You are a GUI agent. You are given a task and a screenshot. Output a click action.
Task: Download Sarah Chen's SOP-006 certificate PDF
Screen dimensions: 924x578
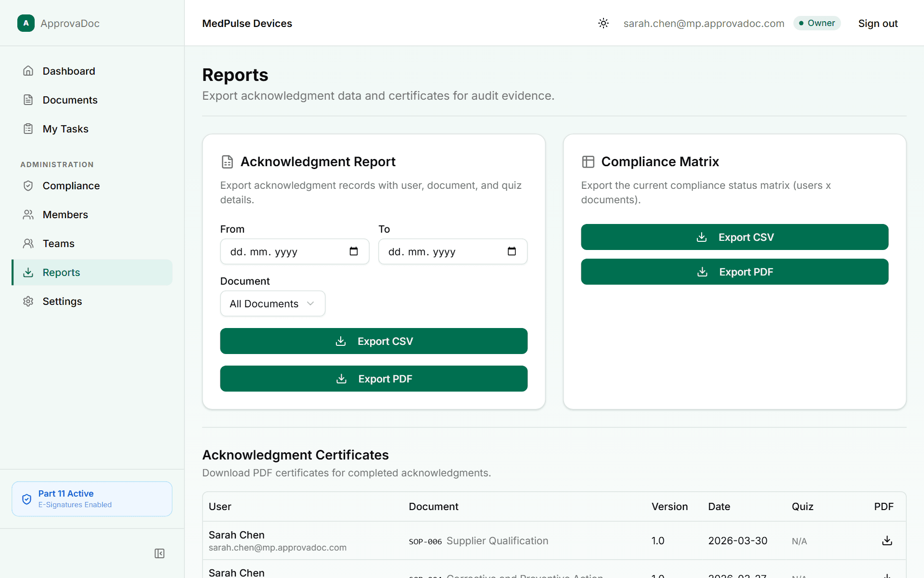(887, 540)
